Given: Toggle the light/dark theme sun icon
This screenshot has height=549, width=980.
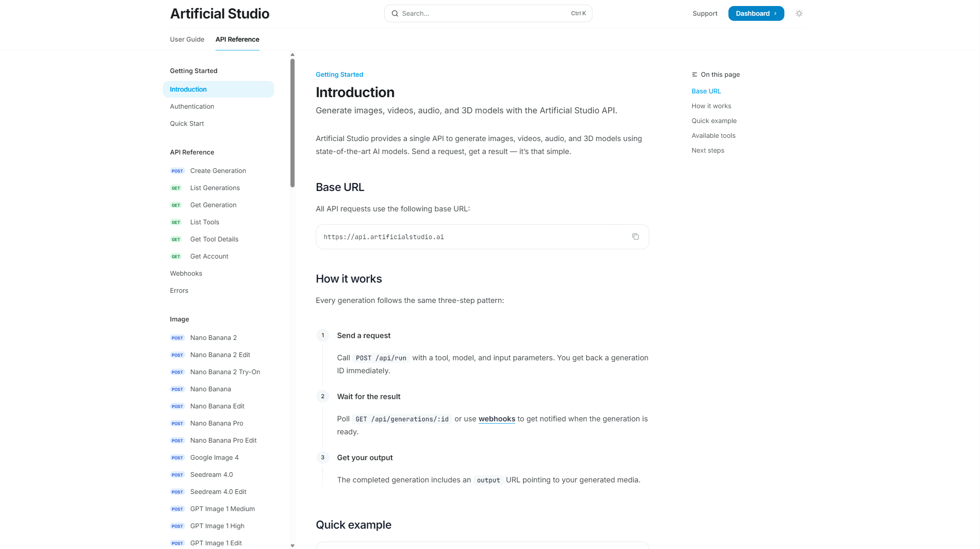Looking at the screenshot, I should tap(799, 13).
